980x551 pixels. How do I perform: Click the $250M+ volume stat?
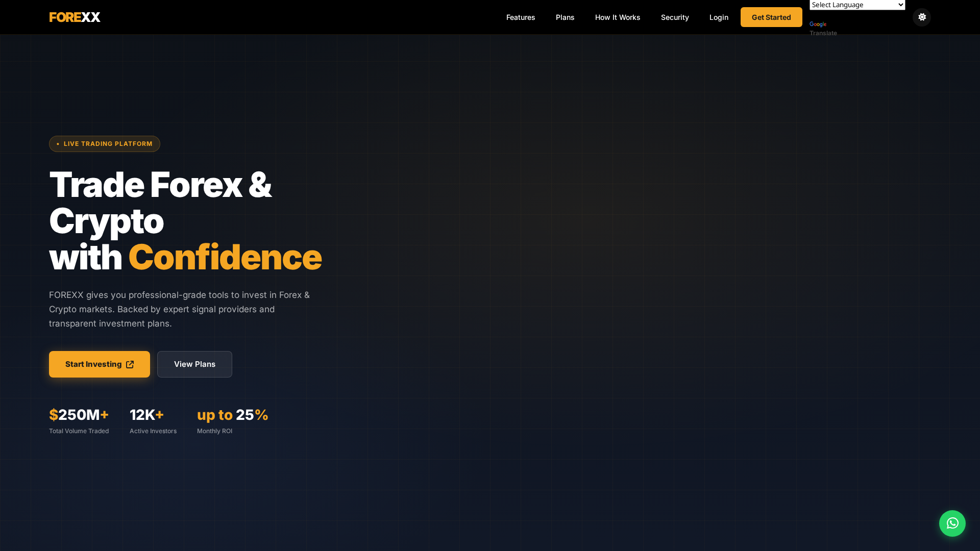[x=79, y=415]
